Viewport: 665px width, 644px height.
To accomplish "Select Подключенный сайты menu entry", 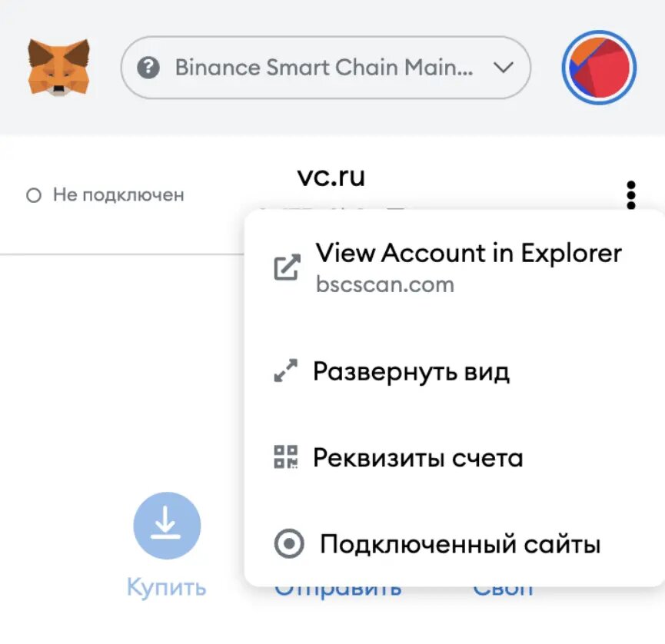I will pyautogui.click(x=460, y=544).
